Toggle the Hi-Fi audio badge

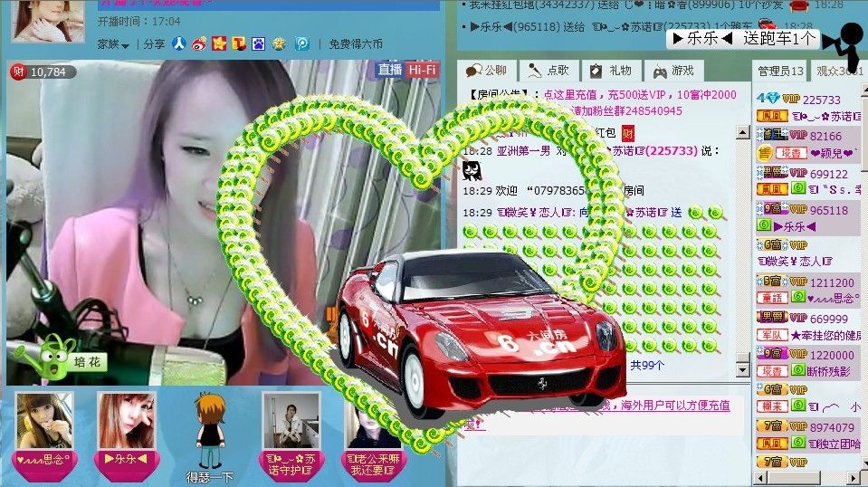click(x=422, y=70)
